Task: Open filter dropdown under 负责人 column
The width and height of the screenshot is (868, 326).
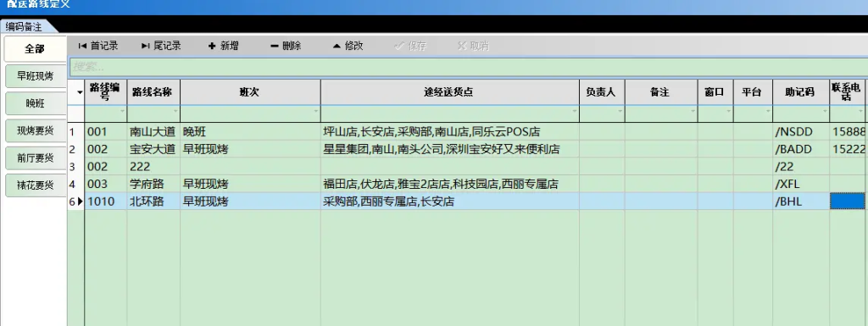Action: coord(620,112)
